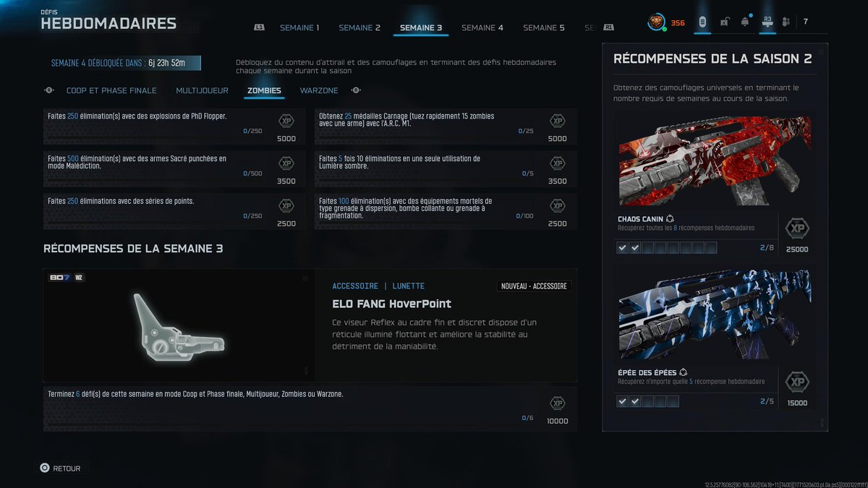Switch to the Semaine 5 tab

544,27
